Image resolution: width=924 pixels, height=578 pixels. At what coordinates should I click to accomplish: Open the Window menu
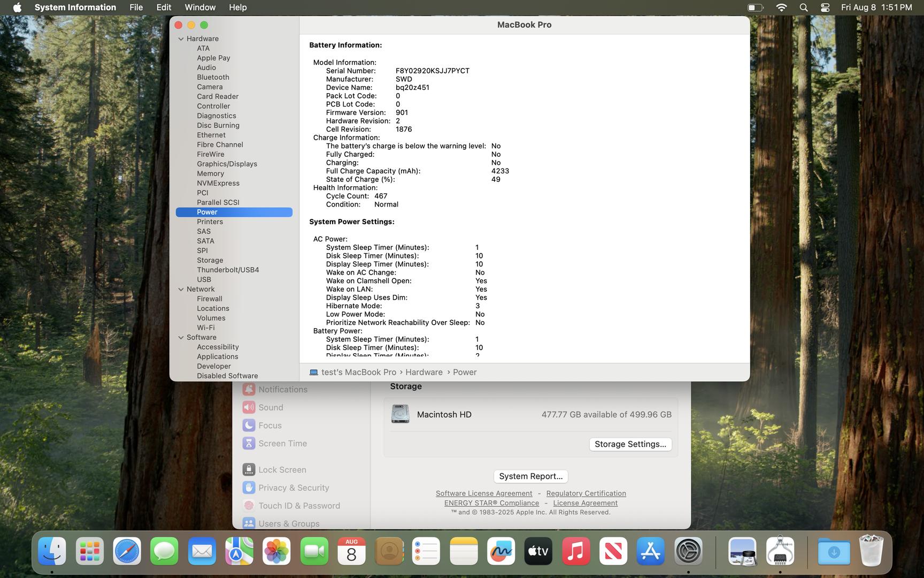coord(200,7)
